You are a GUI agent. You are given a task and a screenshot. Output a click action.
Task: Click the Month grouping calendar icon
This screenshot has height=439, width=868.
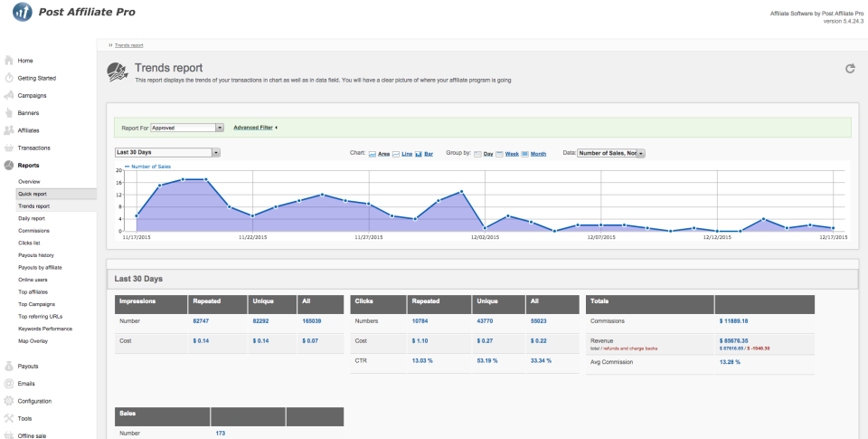[x=524, y=154]
